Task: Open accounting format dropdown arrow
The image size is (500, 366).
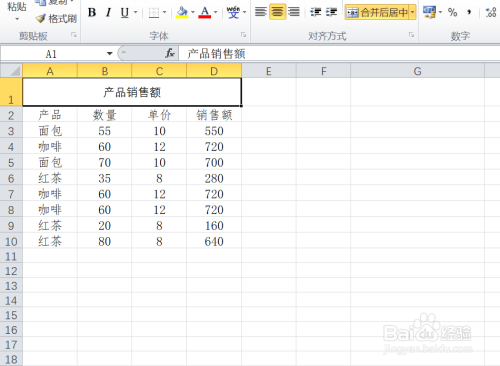Action: (440, 13)
